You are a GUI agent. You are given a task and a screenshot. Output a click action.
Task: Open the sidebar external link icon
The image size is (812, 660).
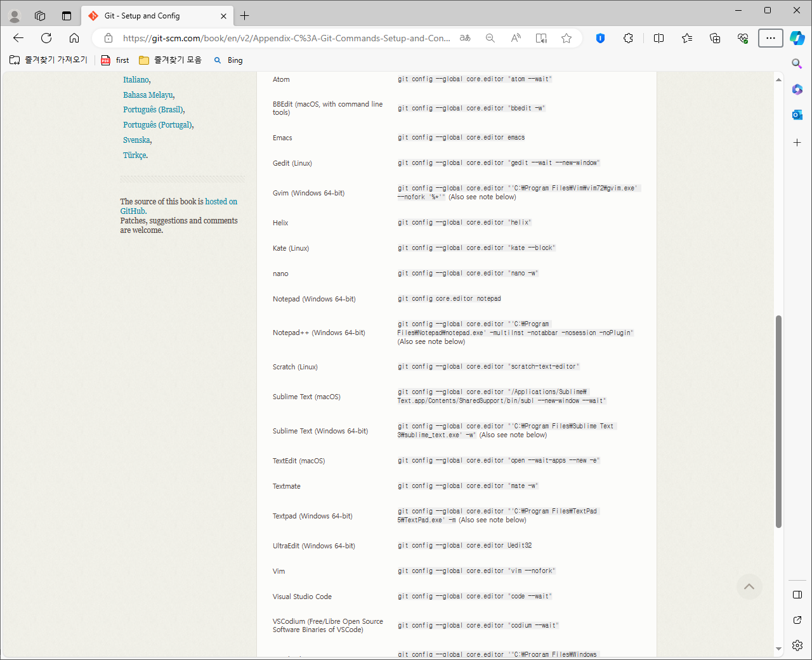tap(797, 620)
